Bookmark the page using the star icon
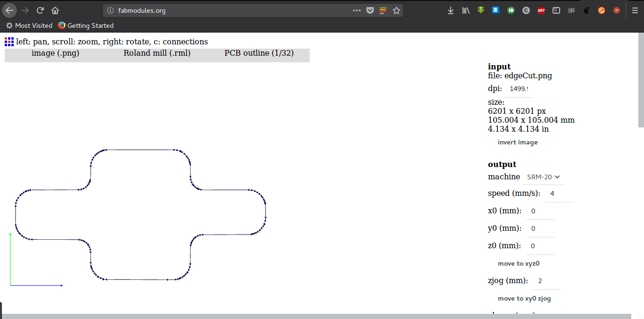Screen dimensions: 644x319 396,10
